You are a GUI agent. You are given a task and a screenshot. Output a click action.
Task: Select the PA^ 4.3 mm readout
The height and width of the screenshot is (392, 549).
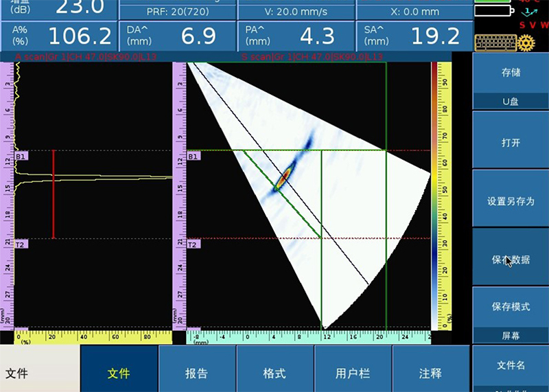pyautogui.click(x=296, y=36)
